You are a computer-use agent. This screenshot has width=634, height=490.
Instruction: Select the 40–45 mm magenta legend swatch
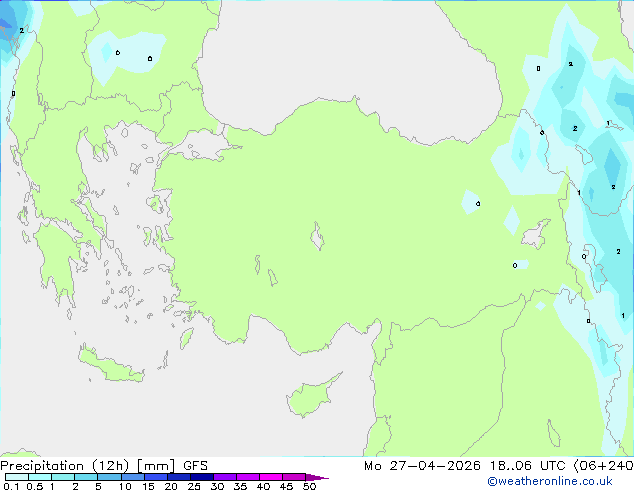tap(271, 477)
